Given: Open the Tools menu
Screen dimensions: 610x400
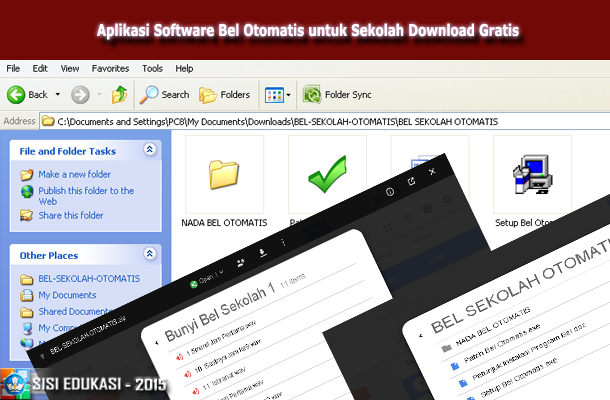Looking at the screenshot, I should (152, 68).
